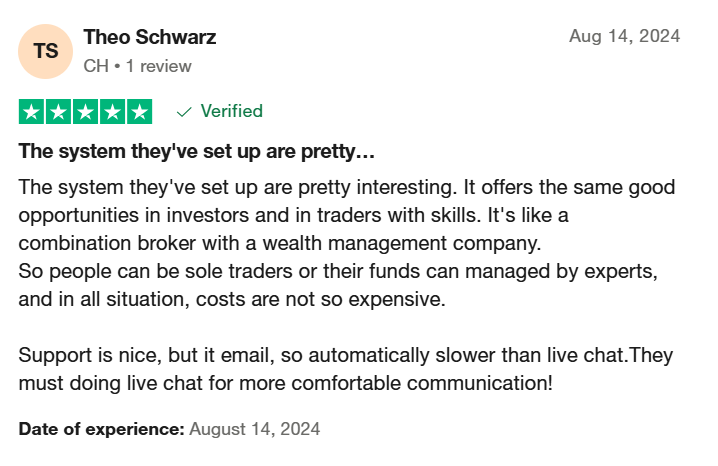Select the '1 review' count text

coord(158,66)
